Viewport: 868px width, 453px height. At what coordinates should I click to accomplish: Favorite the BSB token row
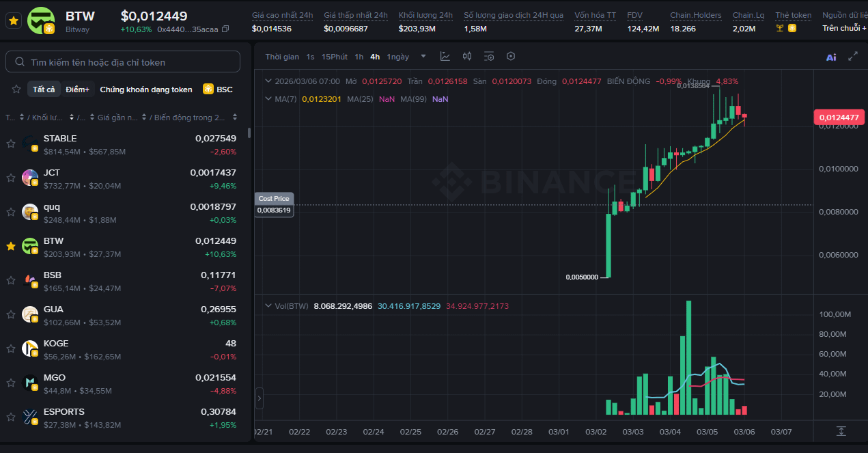(11, 280)
